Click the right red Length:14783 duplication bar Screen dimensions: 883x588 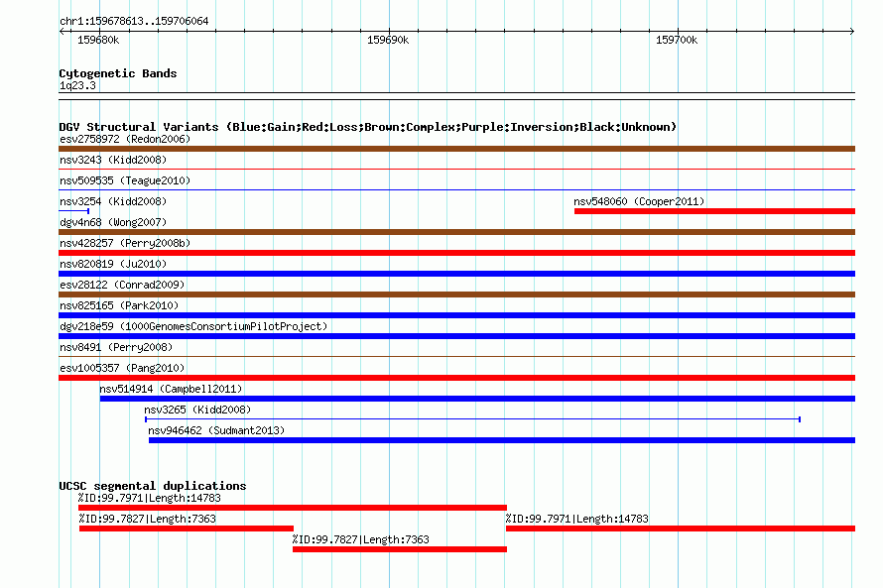pyautogui.click(x=681, y=529)
